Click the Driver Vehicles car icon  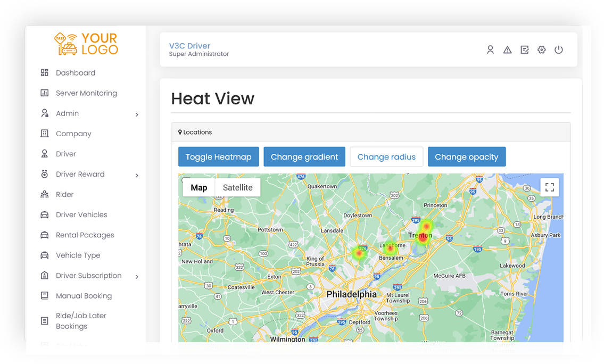(45, 214)
